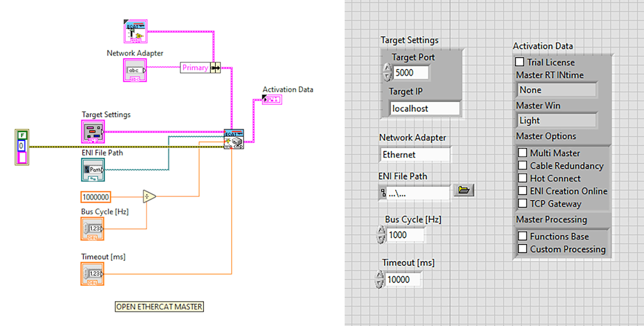Click the Target Port value field

(411, 73)
